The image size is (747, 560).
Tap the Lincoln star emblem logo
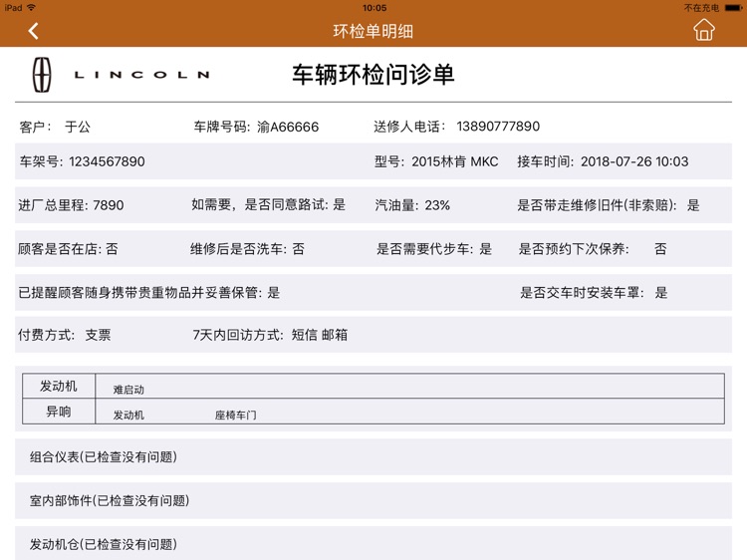point(42,75)
